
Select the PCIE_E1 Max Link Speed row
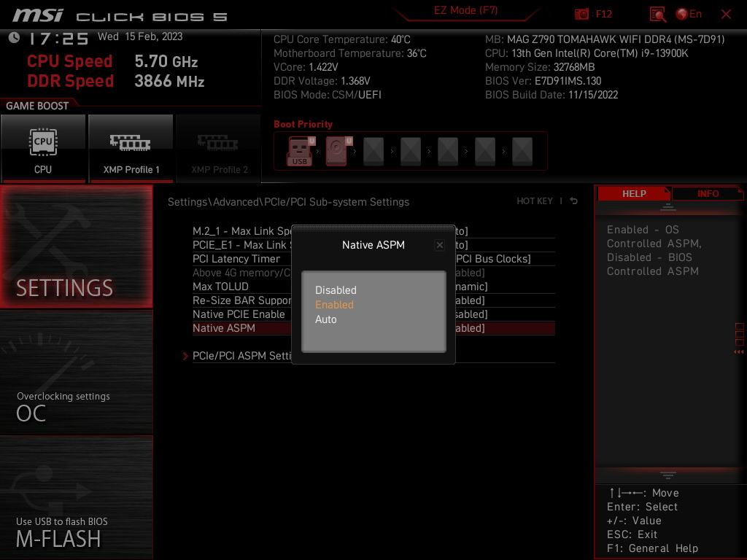373,245
